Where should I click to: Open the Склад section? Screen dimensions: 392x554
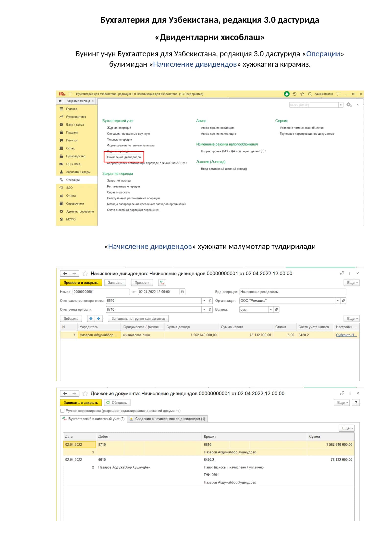coord(70,148)
